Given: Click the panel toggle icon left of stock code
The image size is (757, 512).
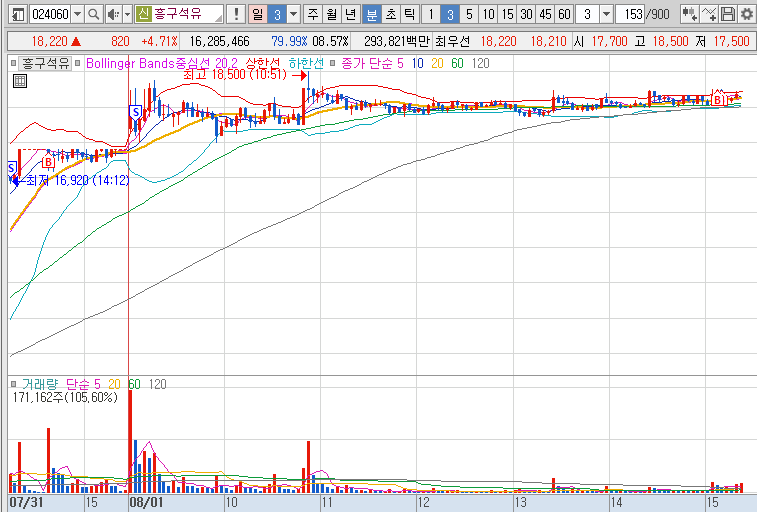Looking at the screenshot, I should 18,14.
